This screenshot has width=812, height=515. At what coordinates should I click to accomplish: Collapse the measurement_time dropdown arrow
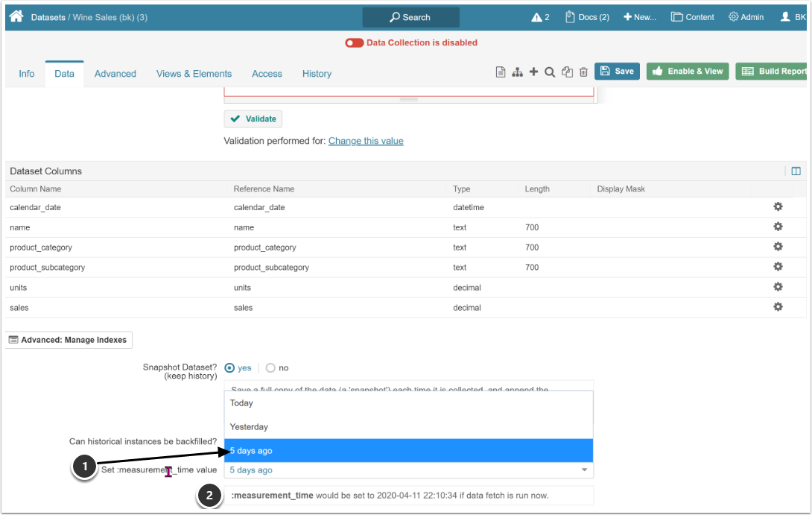(583, 470)
